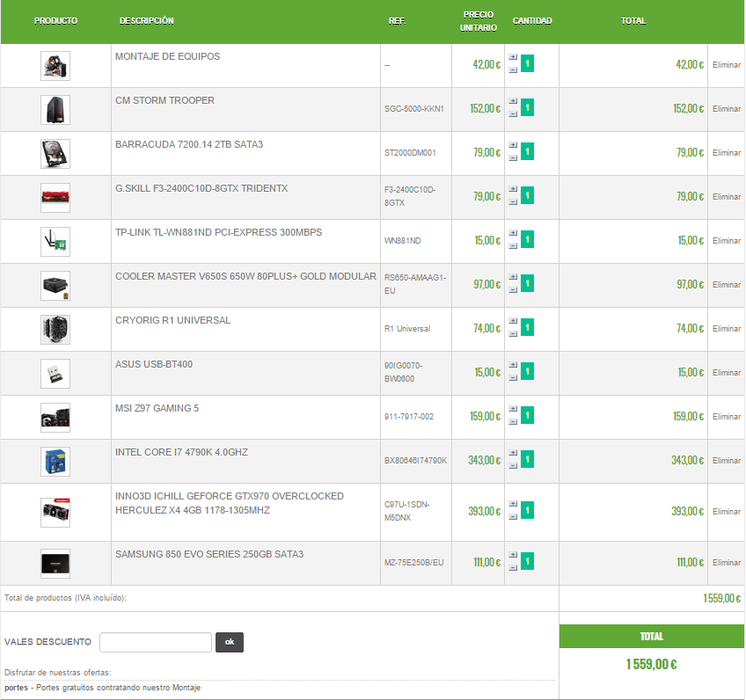The height and width of the screenshot is (700, 746).
Task: Open CM STORM TROOPER case thumbnail
Action: [55, 110]
